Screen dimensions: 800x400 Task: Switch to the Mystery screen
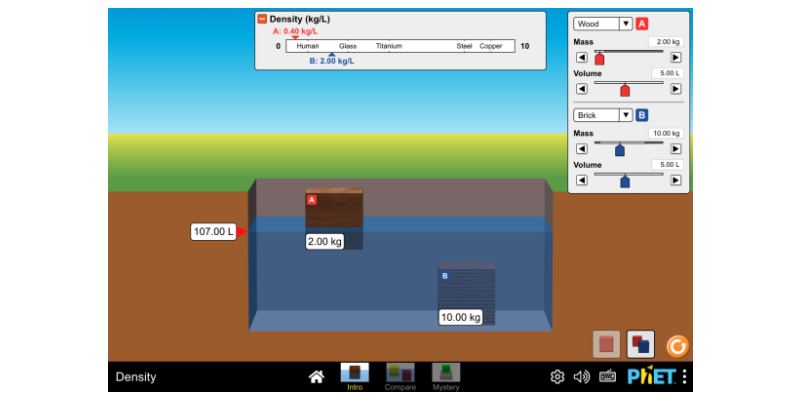point(446,376)
